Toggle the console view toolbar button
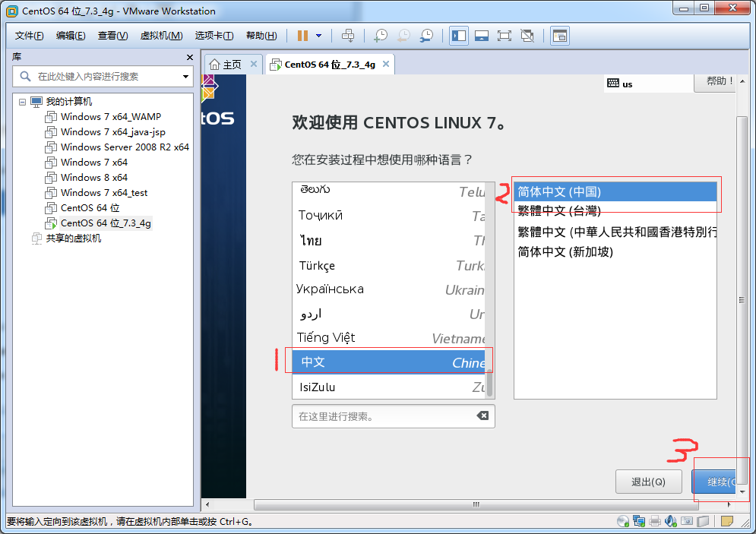The height and width of the screenshot is (534, 756). [560, 36]
